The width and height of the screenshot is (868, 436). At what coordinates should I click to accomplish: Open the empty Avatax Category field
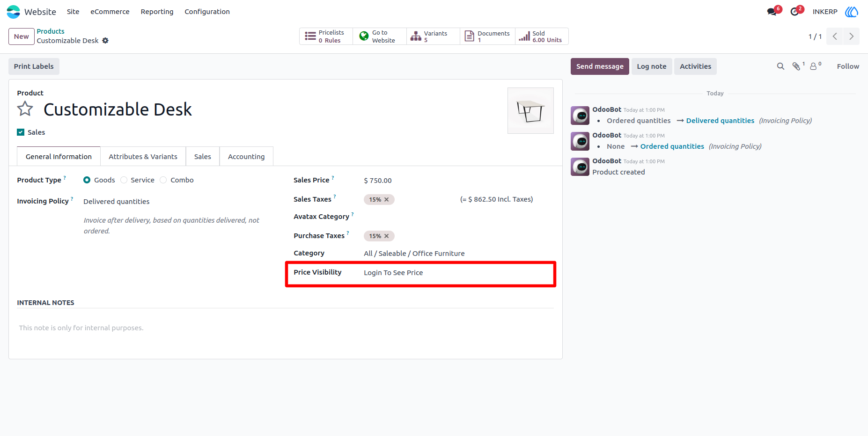coord(458,217)
